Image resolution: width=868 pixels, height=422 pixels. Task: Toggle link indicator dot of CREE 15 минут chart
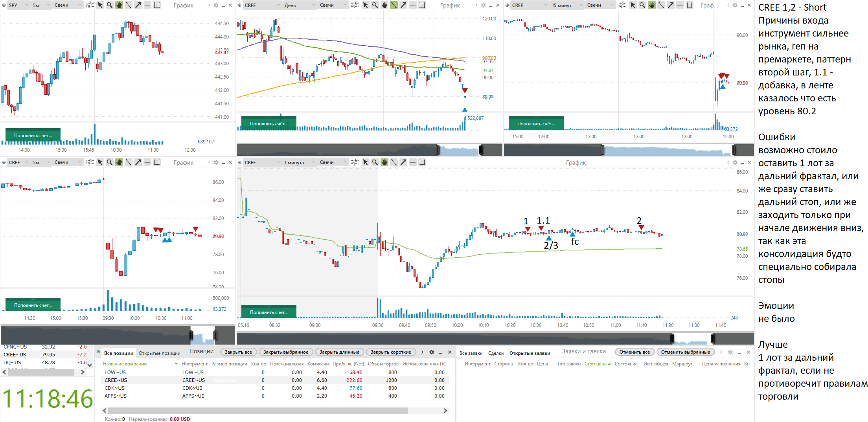click(507, 5)
